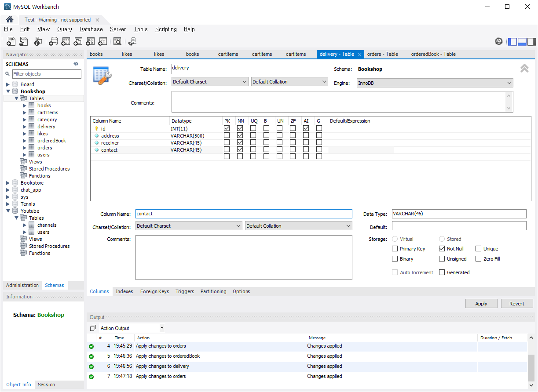The height and width of the screenshot is (392, 538).
Task: Open the Triggers tab
Action: point(185,291)
